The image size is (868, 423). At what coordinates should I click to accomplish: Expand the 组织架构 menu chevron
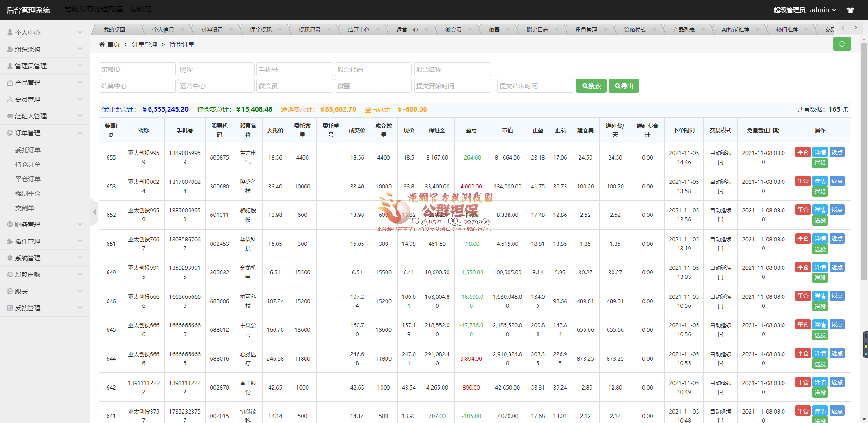click(x=80, y=49)
